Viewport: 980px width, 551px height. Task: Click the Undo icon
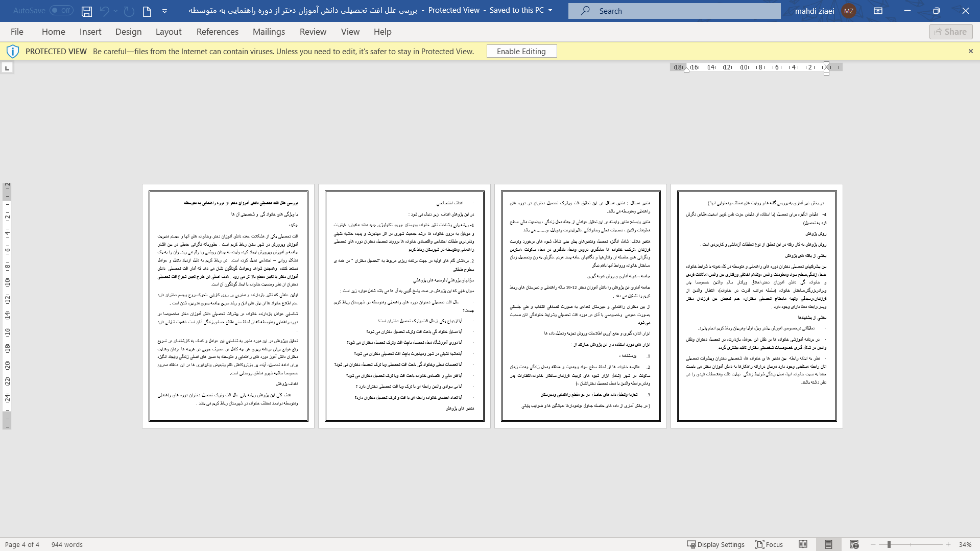pyautogui.click(x=104, y=11)
